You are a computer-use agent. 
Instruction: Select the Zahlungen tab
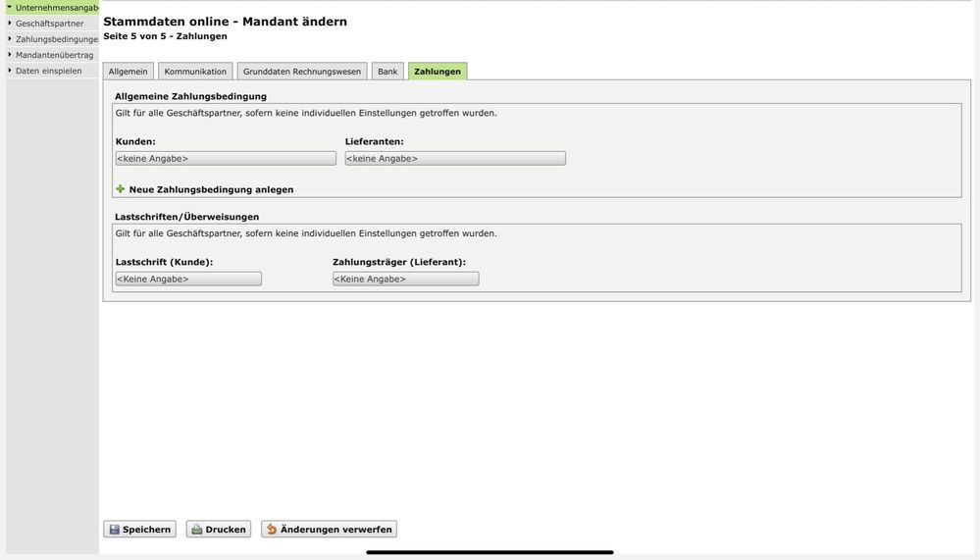[438, 72]
